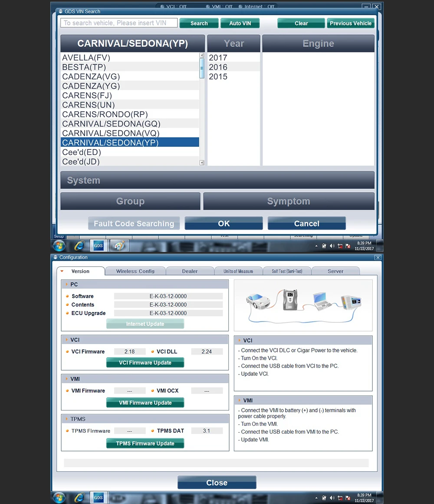Select CARENS/RONDO(RP) model
Image resolution: width=434 pixels, height=504 pixels.
tap(130, 114)
